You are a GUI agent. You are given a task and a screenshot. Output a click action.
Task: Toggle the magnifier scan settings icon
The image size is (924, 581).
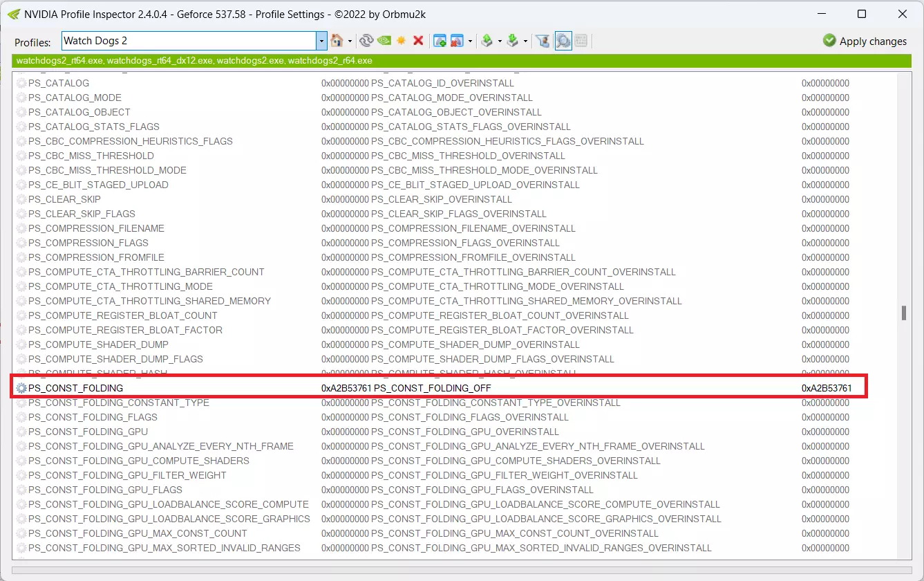[563, 41]
